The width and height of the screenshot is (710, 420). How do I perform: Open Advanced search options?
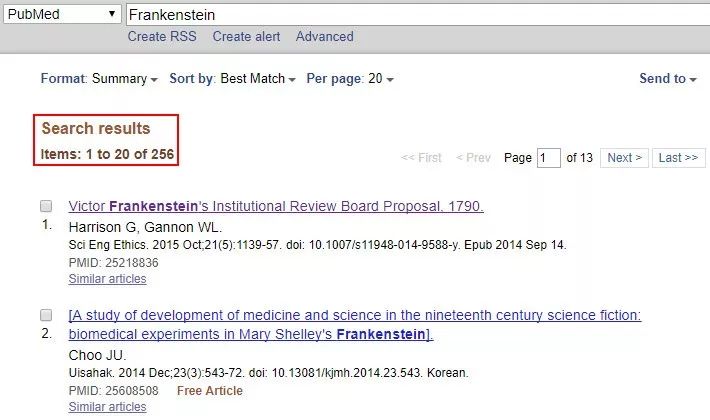[x=324, y=37]
